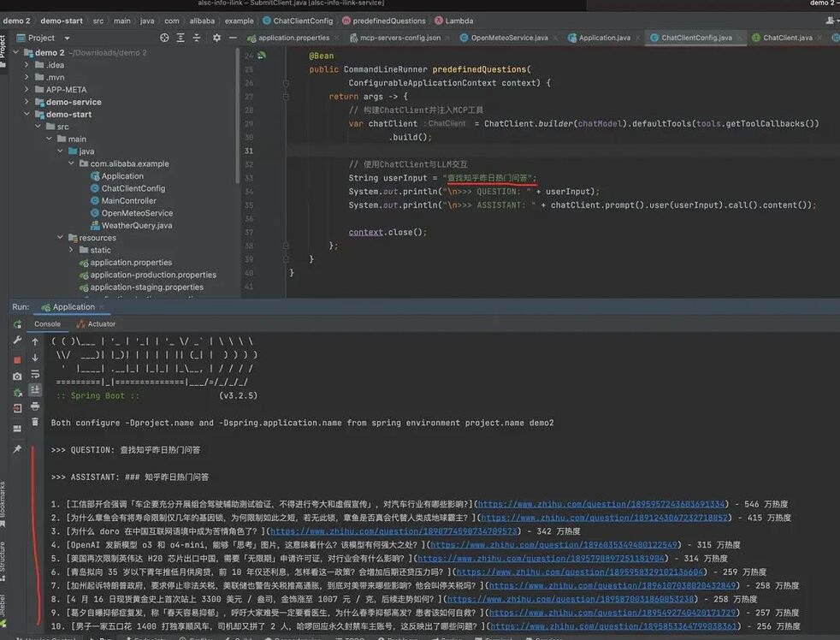
Task: Open Project panel settings gear
Action: pos(216,38)
